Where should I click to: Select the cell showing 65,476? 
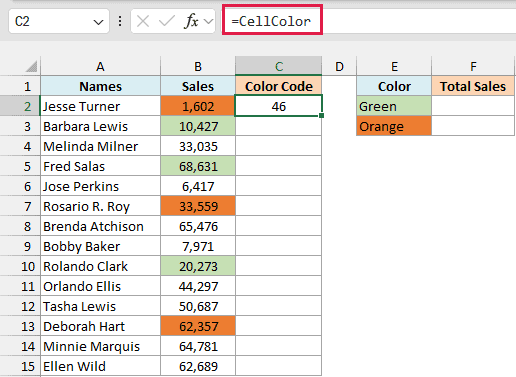198,226
